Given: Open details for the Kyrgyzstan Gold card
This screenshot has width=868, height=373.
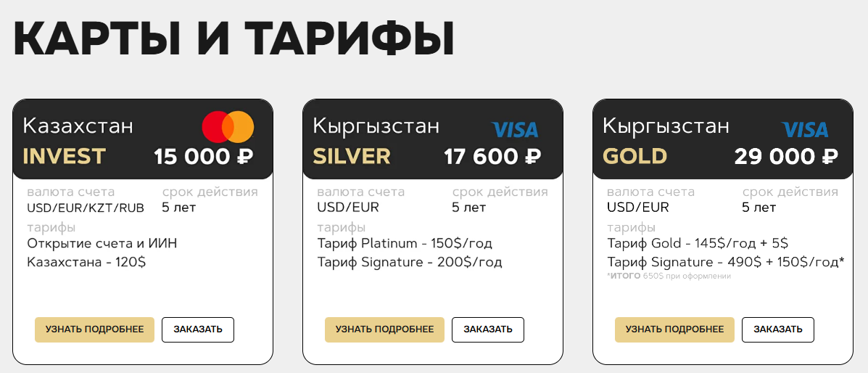Looking at the screenshot, I should [675, 329].
